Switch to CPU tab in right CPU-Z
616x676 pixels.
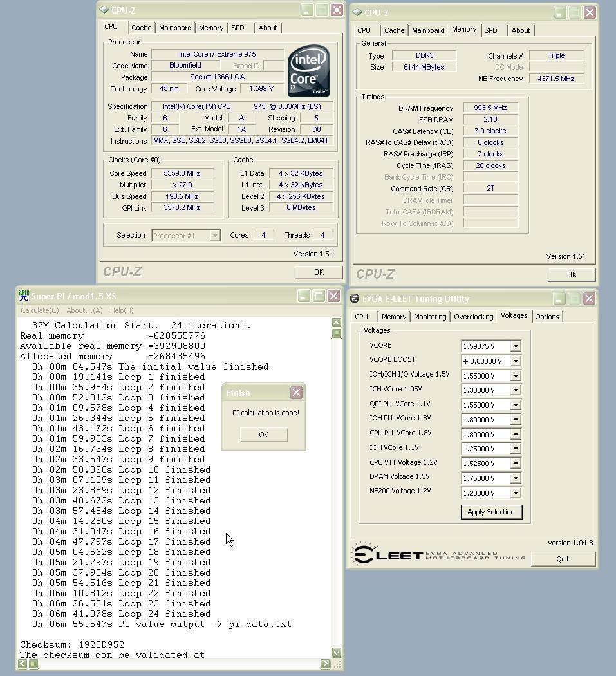pos(364,30)
